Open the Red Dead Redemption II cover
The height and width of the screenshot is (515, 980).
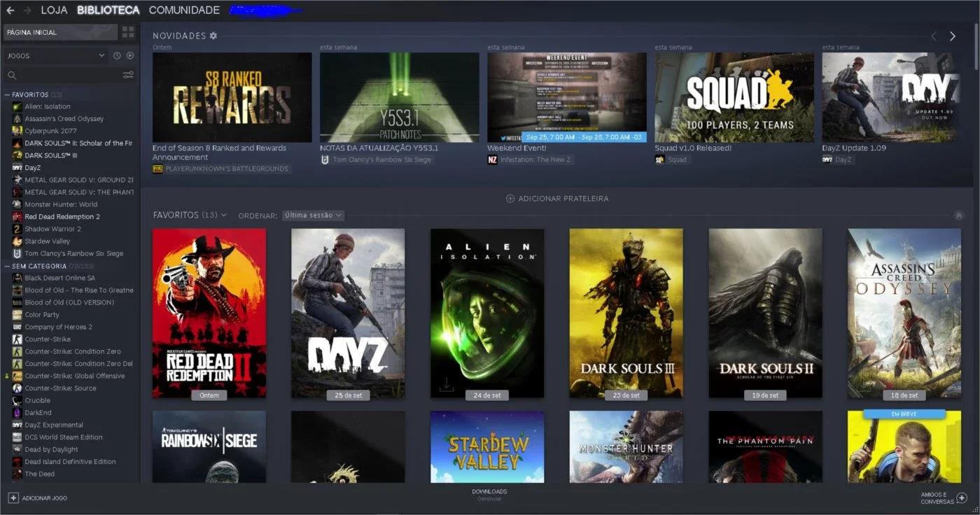(209, 313)
